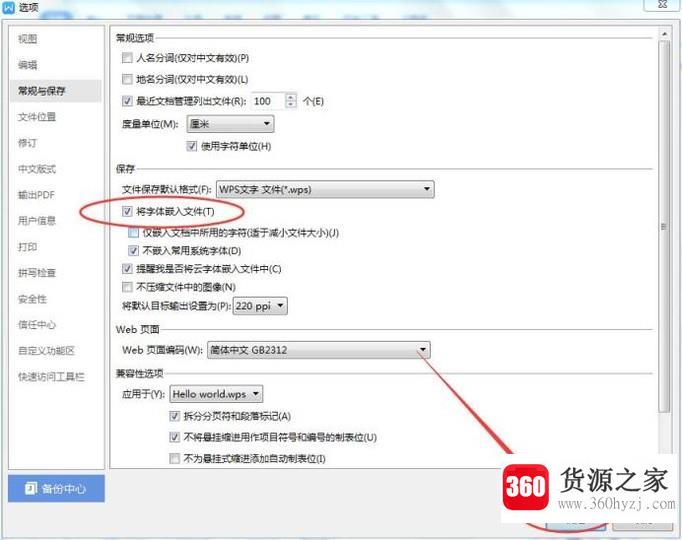Screen dimensions: 682x540
Task: Open the 文件保存默认格式 dropdown
Action: (x=325, y=189)
